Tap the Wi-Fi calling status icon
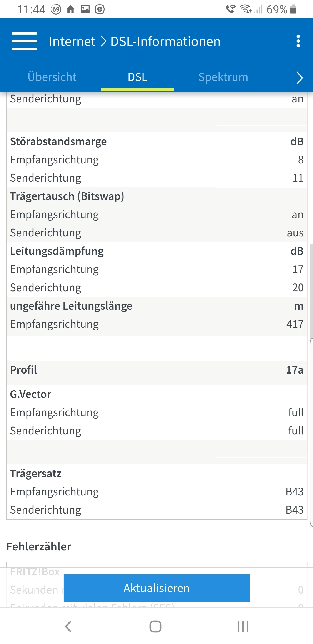The width and height of the screenshot is (313, 644). tap(231, 10)
